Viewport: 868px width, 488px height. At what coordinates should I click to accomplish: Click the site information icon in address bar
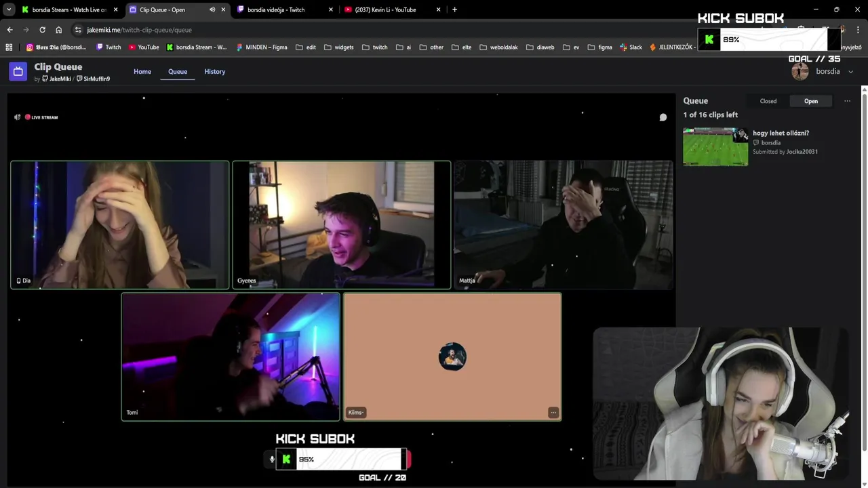pos(78,30)
